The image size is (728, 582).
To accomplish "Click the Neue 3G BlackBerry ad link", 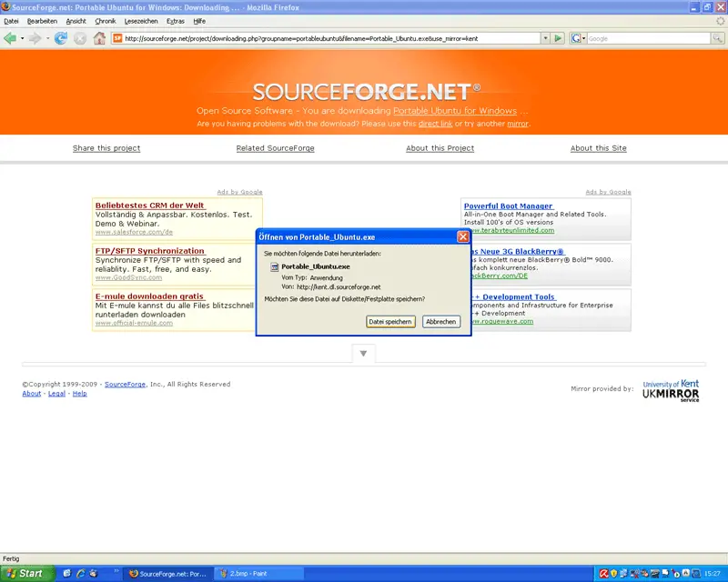I will 518,252.
